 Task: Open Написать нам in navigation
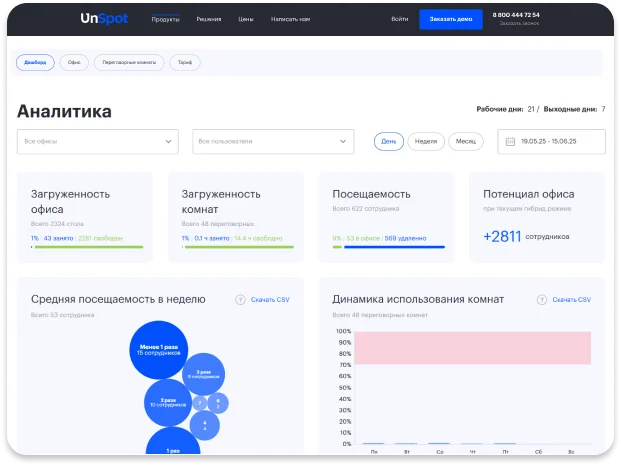pos(290,19)
